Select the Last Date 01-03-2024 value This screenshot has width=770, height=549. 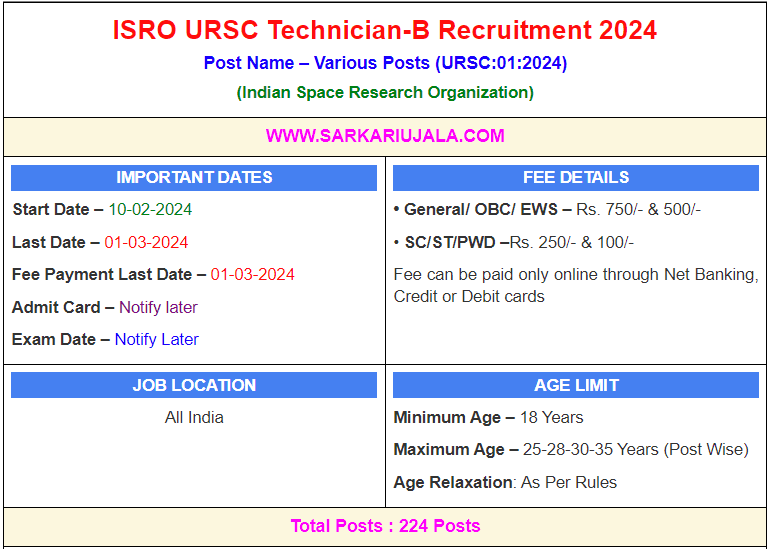coord(146,242)
